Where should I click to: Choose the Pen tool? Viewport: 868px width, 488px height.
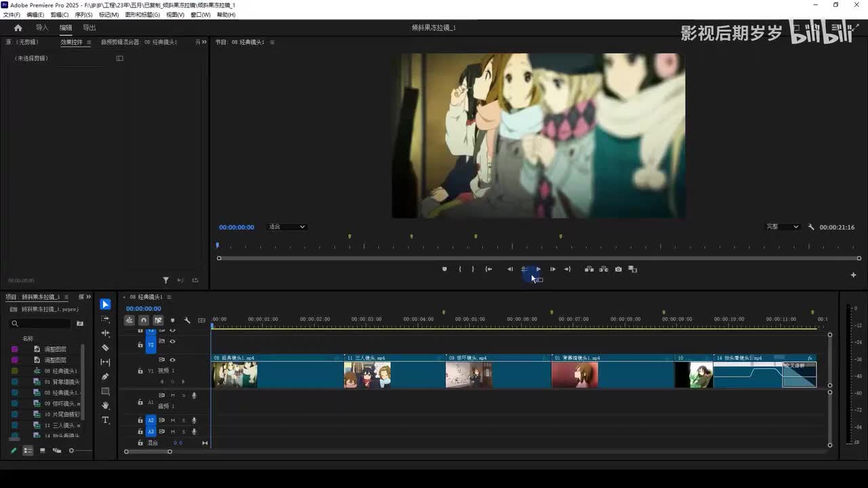click(x=105, y=377)
